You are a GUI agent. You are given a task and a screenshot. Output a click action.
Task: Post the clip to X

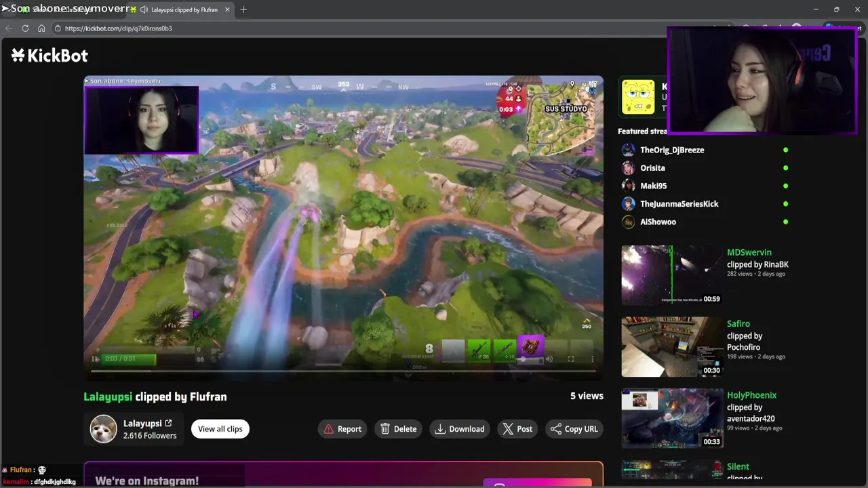point(517,428)
